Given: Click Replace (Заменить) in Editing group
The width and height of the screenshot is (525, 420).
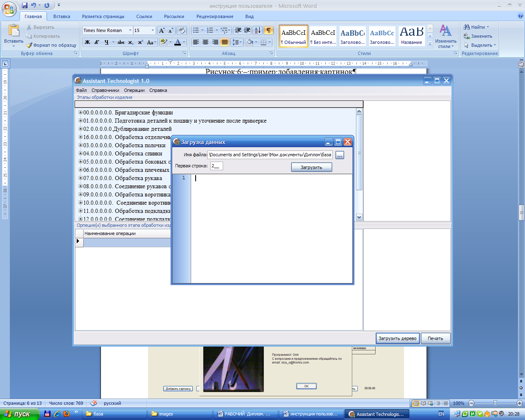Looking at the screenshot, I should pos(478,36).
